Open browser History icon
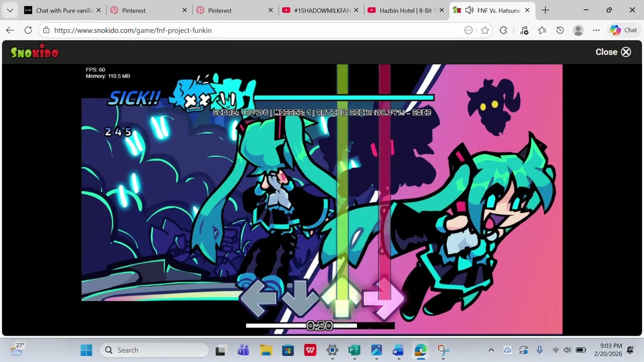Viewport: 644px width, 362px height. click(560, 30)
